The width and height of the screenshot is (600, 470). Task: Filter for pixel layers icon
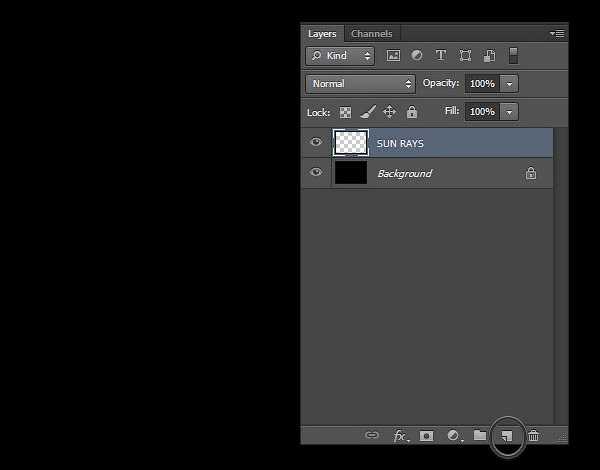point(393,56)
